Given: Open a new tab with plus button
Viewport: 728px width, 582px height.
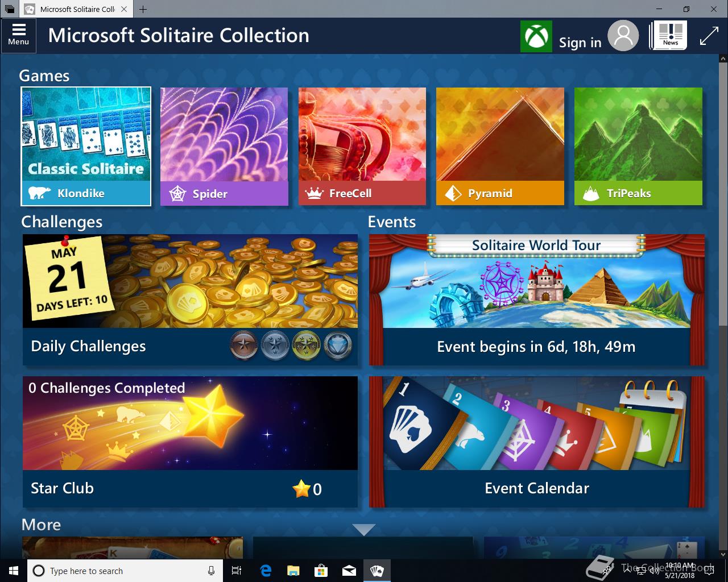Looking at the screenshot, I should coord(143,9).
